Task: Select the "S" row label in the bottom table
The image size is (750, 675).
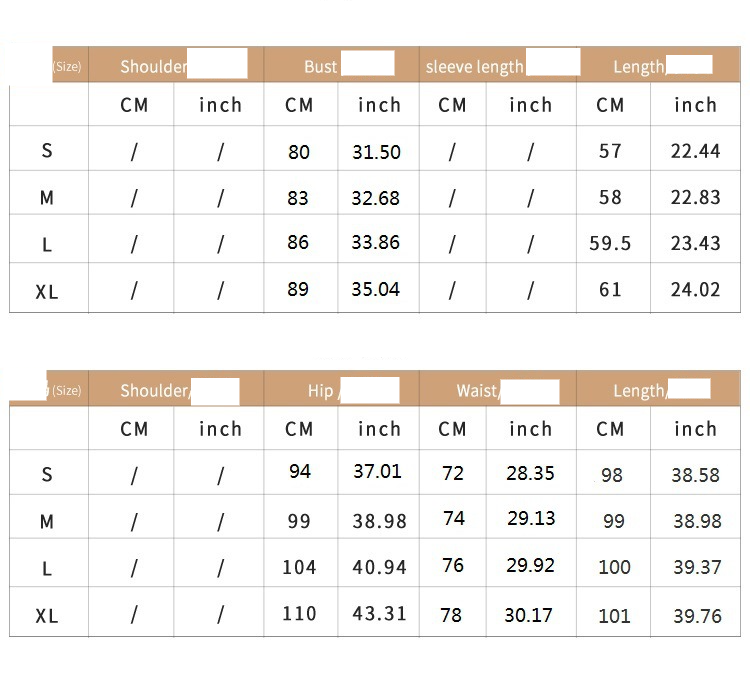Action: pyautogui.click(x=47, y=475)
